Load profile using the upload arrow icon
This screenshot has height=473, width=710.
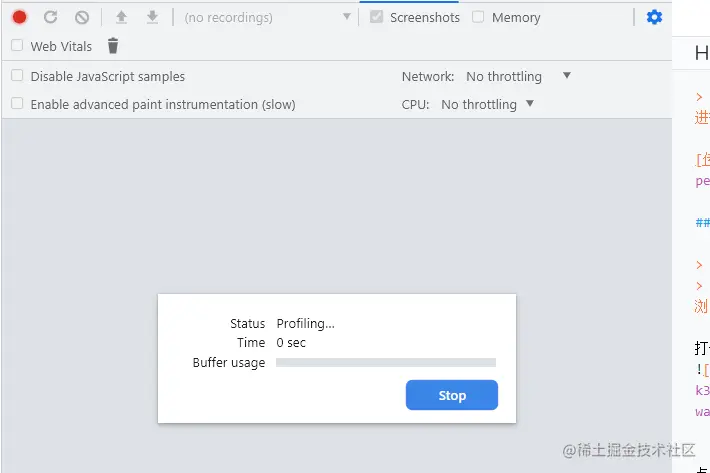pos(121,17)
